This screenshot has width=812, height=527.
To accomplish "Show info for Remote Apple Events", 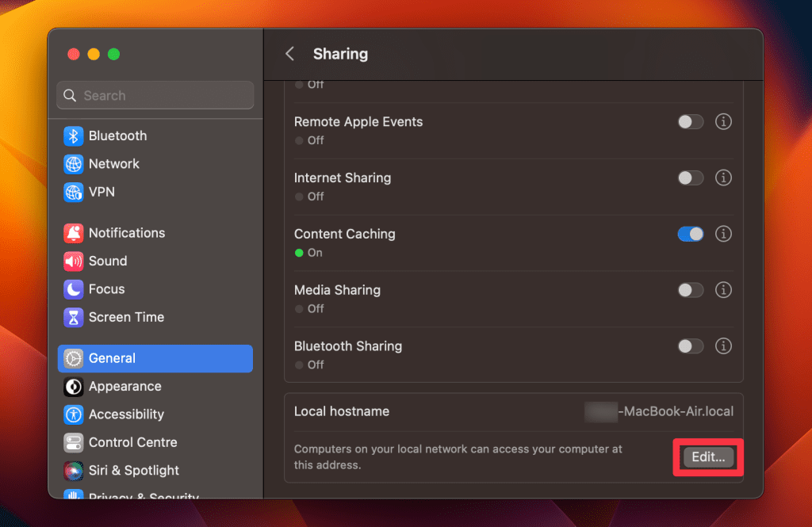I will tap(723, 122).
